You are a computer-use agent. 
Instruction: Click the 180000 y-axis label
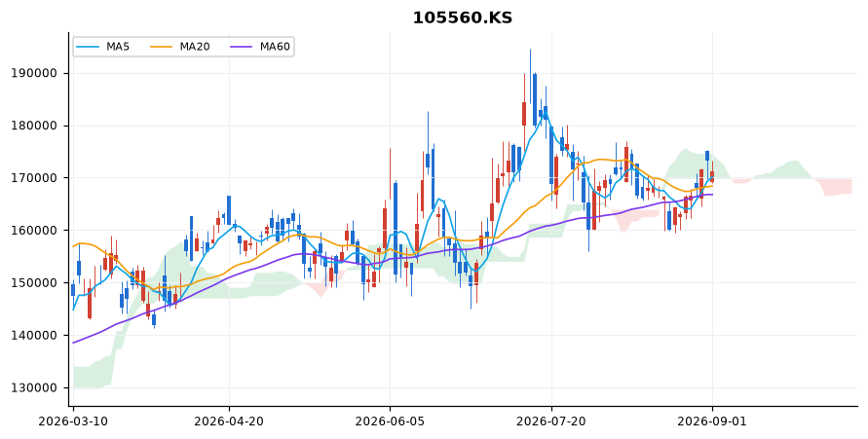[x=34, y=127]
